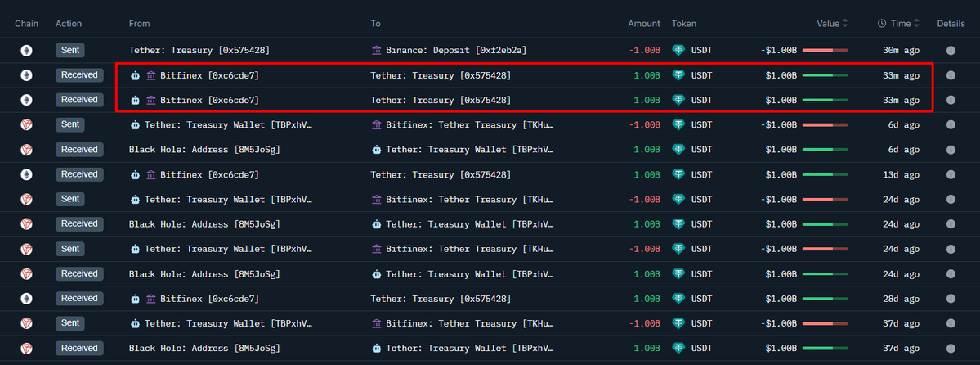Viewport: 980px width, 365px height.
Task: Select the $1.00B value on the 13d ago row
Action: (781, 174)
